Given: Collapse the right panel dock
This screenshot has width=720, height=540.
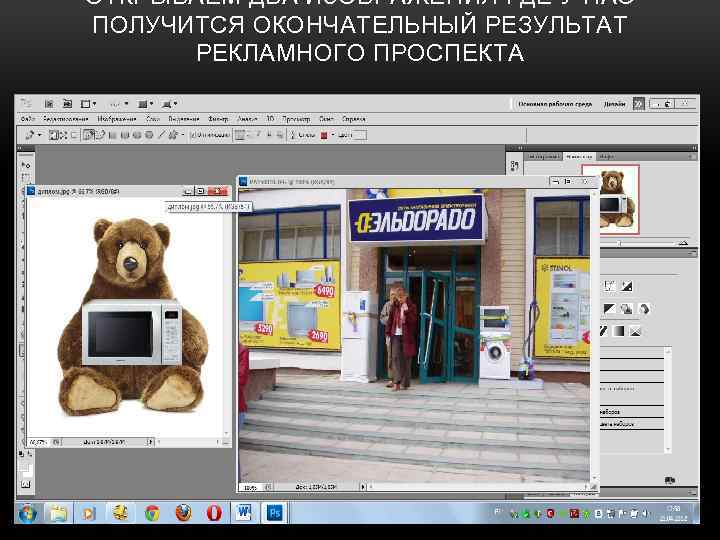Looking at the screenshot, I should point(693,148).
